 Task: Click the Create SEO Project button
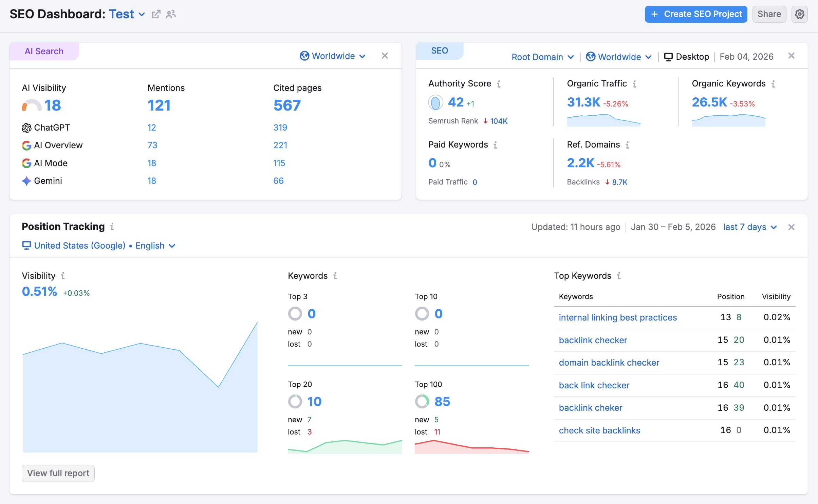[695, 14]
